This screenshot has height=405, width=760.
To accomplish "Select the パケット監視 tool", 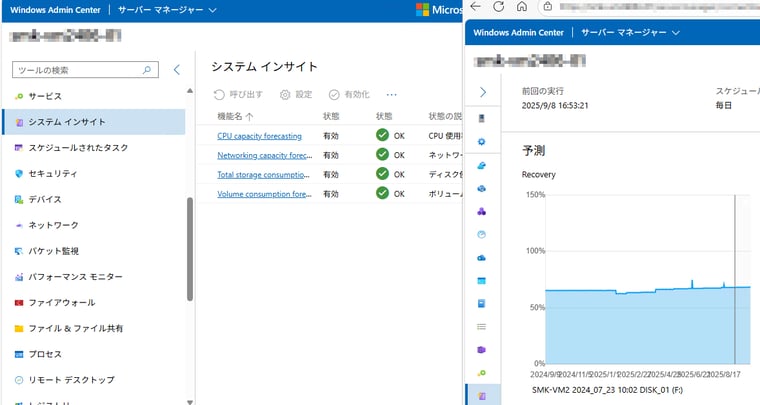I will point(53,251).
